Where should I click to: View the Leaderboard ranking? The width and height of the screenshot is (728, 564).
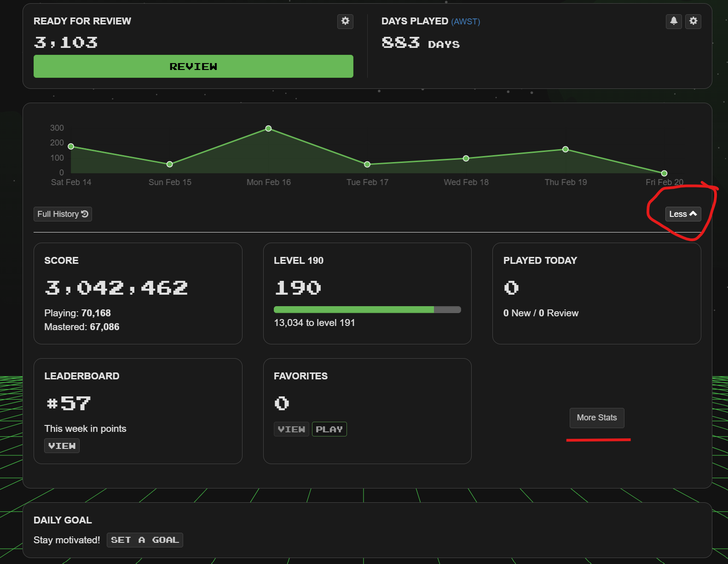62,446
